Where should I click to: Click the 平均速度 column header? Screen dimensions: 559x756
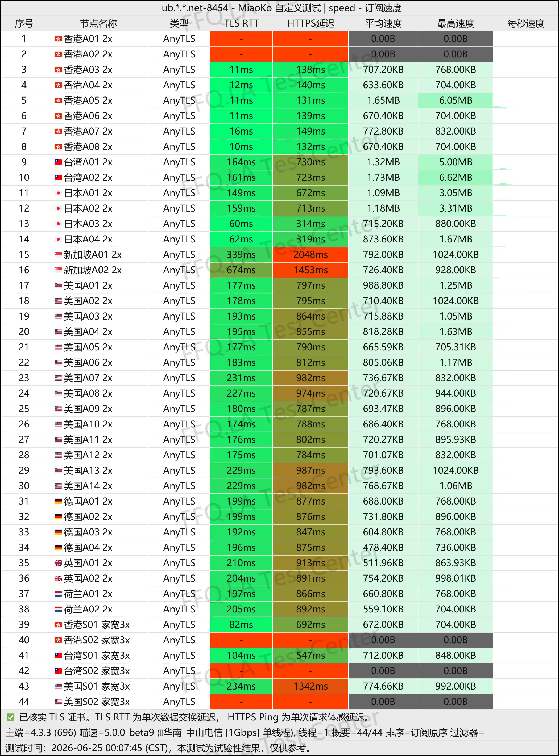click(383, 23)
